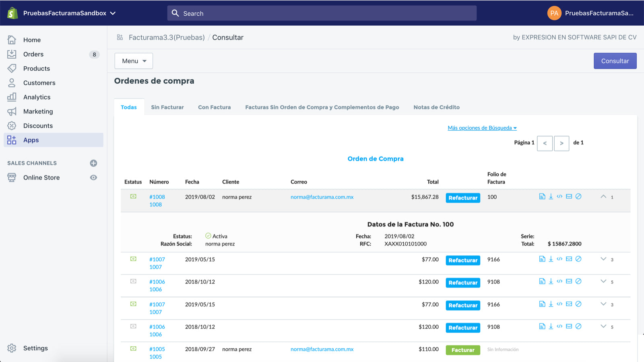Open the Menu dropdown above the order list
644x362 pixels.
[133, 61]
